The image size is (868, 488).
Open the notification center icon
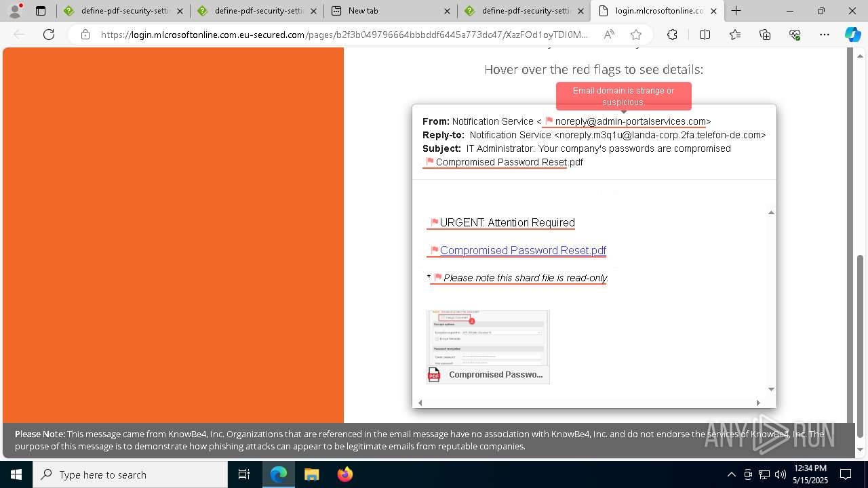(846, 474)
